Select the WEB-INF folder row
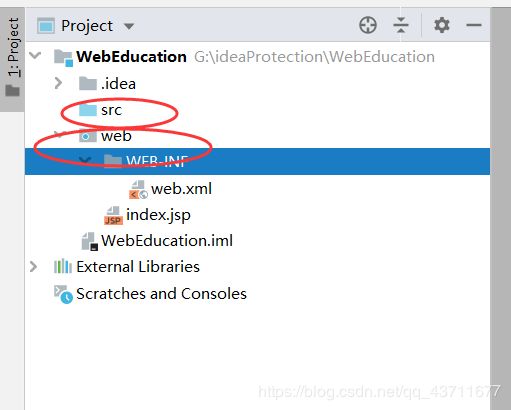 (x=257, y=162)
